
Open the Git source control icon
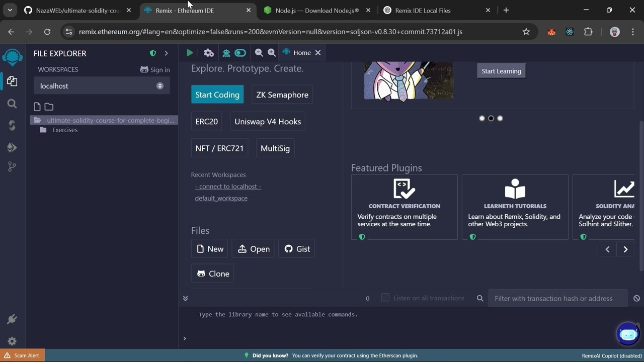pyautogui.click(x=12, y=167)
